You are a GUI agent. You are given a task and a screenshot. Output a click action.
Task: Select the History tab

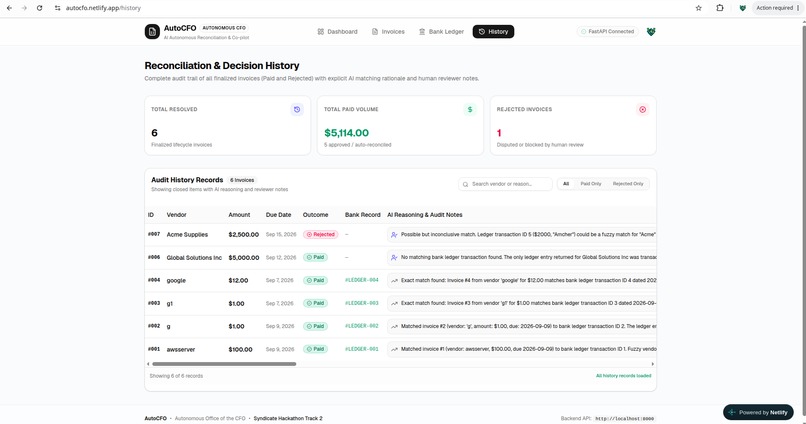(x=493, y=31)
